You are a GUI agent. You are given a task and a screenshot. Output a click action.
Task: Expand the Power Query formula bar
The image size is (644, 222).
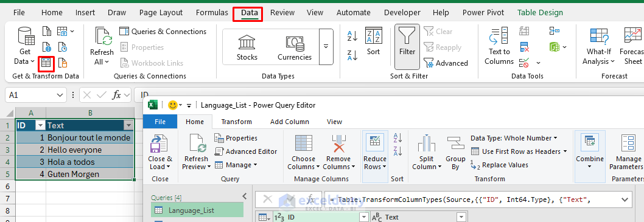[x=625, y=199]
